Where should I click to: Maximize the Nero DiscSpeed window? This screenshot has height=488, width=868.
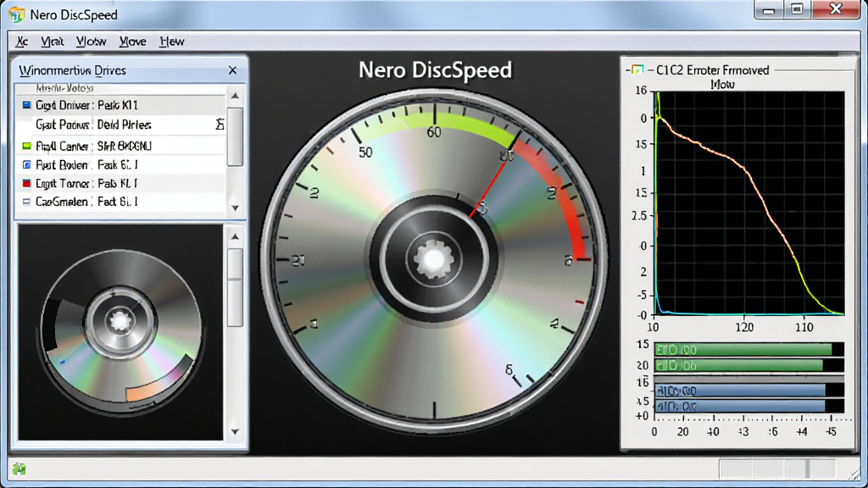click(x=797, y=10)
